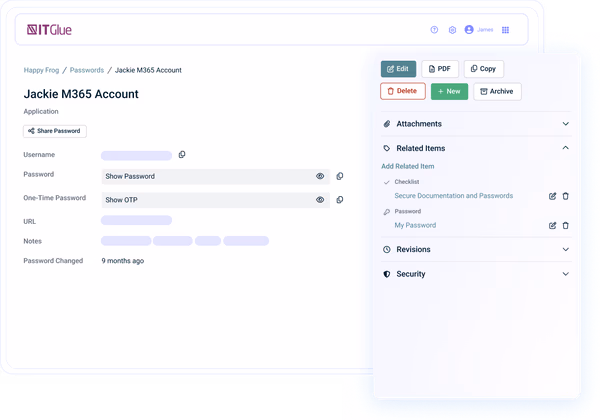Copy the Username value icon

tap(182, 155)
